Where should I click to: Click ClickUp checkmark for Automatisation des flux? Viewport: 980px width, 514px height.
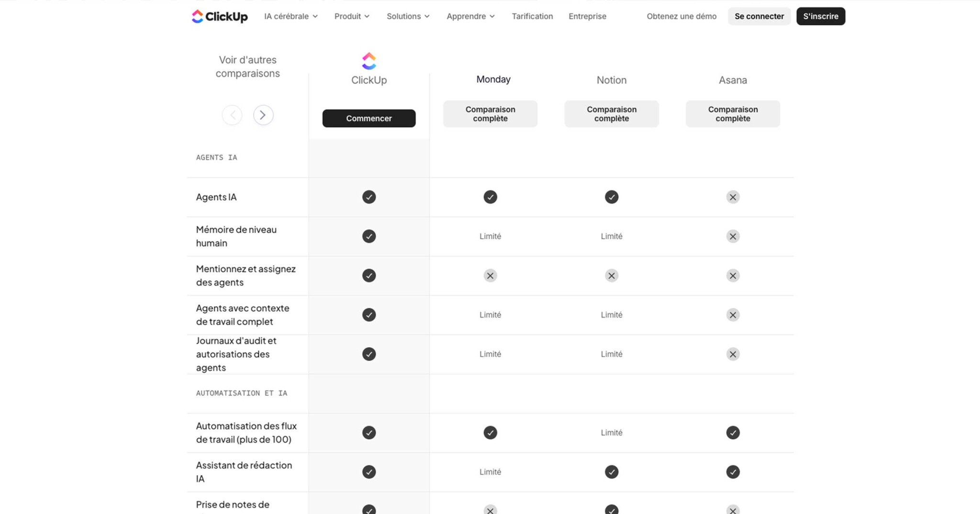coord(369,433)
